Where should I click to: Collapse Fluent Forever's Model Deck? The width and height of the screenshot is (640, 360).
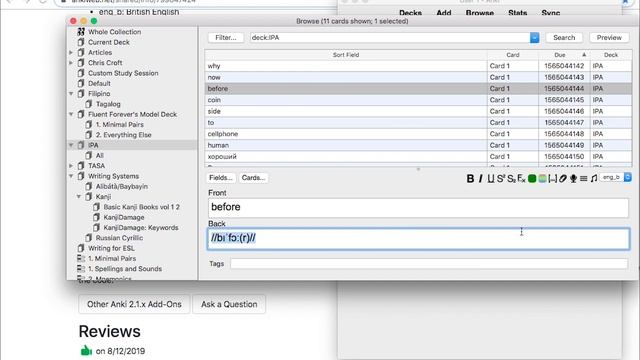pyautogui.click(x=71, y=114)
